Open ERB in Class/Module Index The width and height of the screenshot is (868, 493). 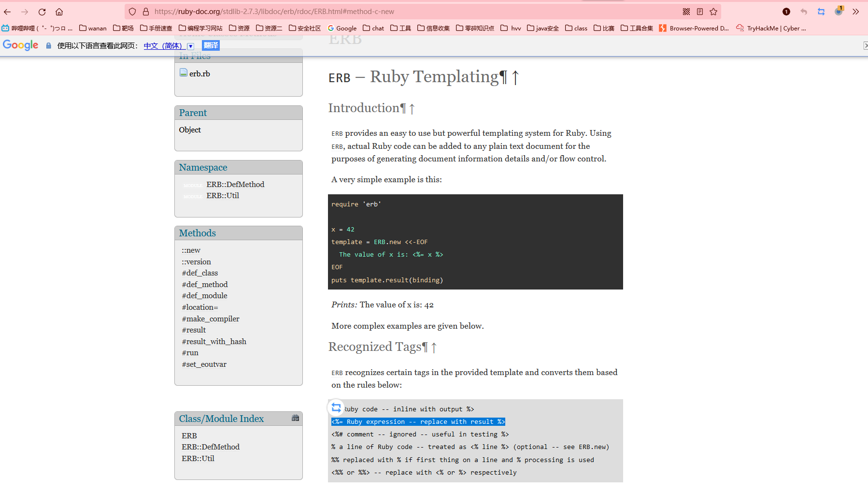(189, 435)
